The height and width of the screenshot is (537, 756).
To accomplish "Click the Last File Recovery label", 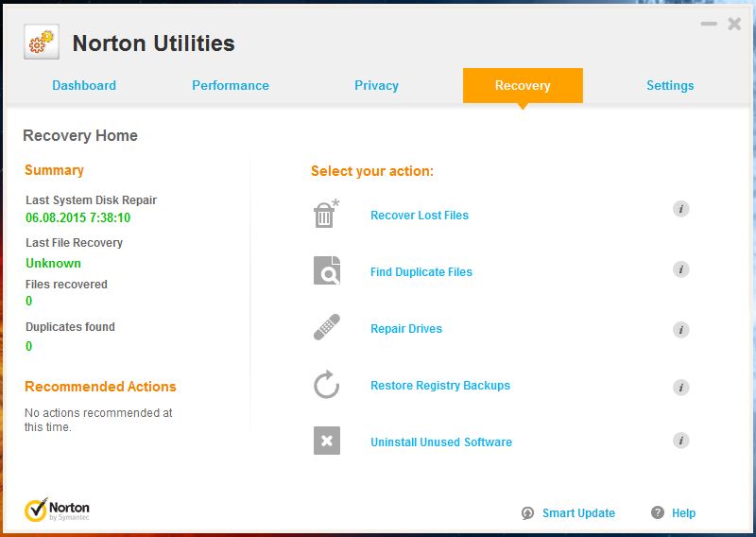I will (x=74, y=243).
